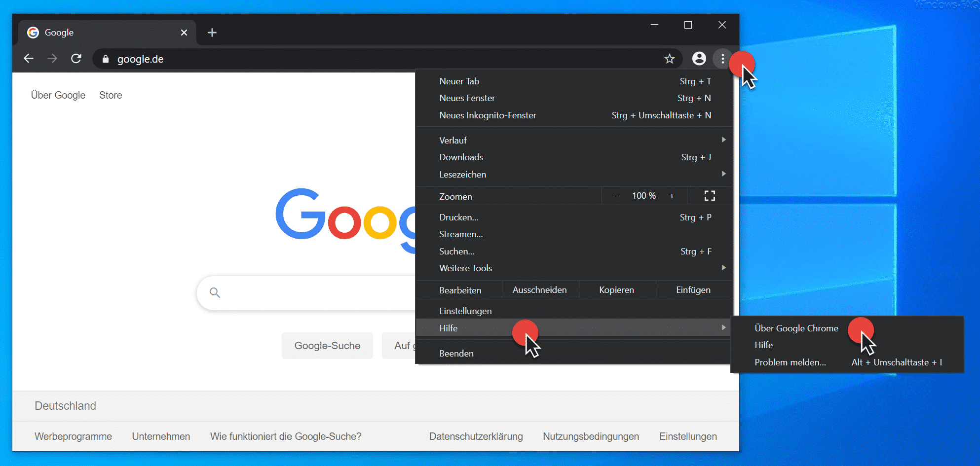Open the Nutzungsbedingungen footer link

pos(591,436)
